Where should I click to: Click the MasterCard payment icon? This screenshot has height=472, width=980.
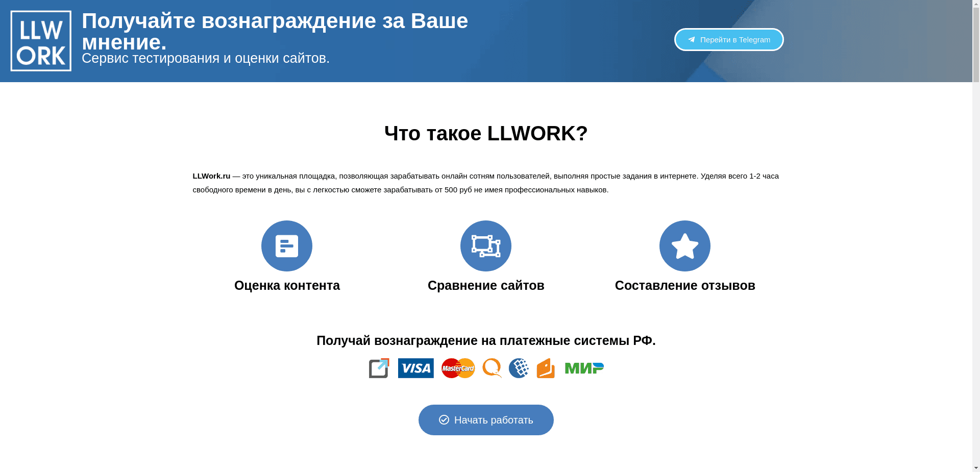click(x=458, y=368)
